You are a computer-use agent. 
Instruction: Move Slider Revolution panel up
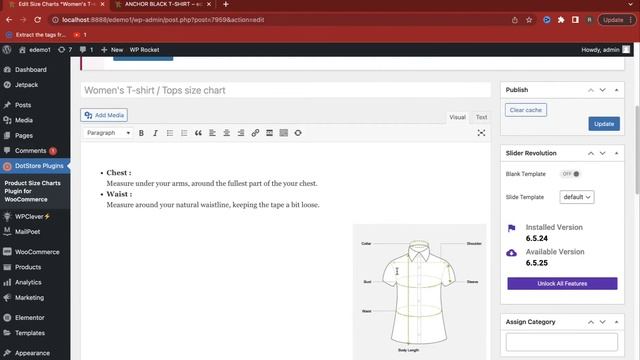pyautogui.click(x=591, y=153)
